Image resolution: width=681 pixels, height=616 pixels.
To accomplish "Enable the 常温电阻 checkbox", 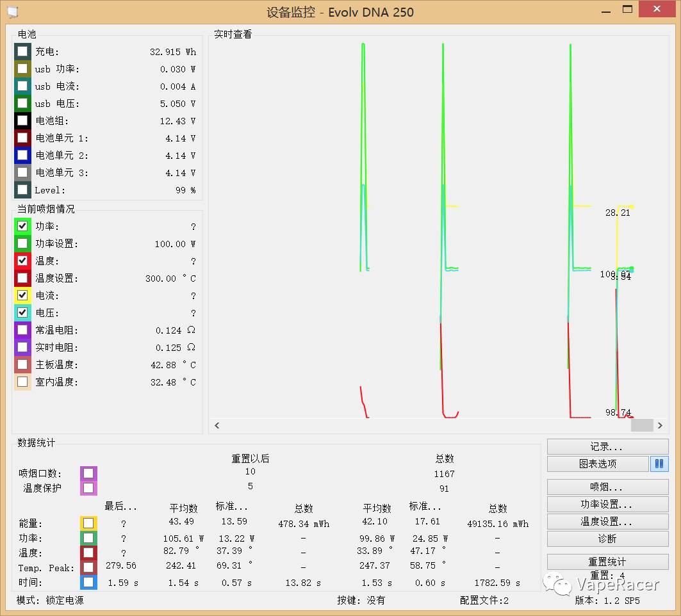I will tap(22, 330).
